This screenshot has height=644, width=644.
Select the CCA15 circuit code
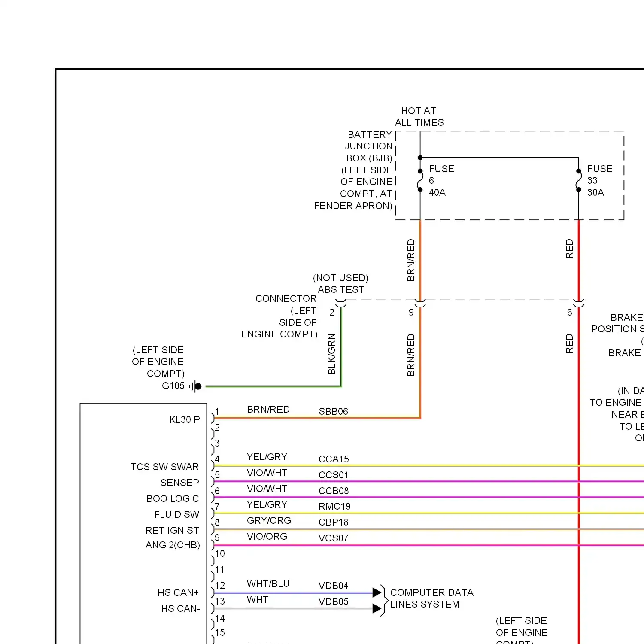[x=334, y=459]
